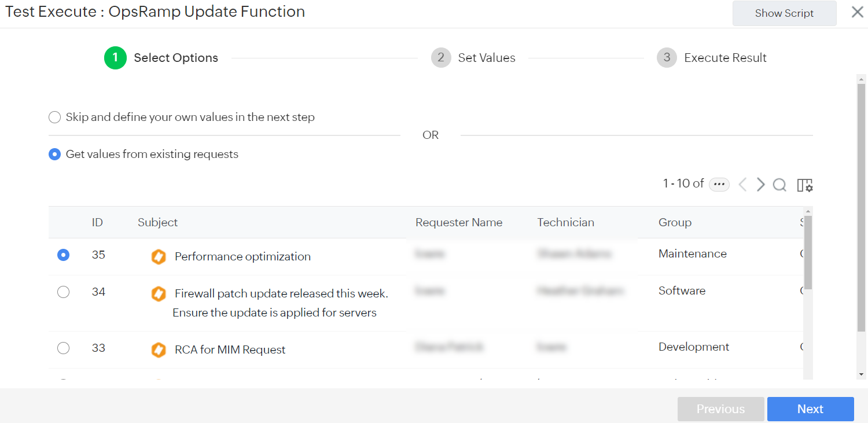
Task: Click the Subject column header
Action: 157,222
